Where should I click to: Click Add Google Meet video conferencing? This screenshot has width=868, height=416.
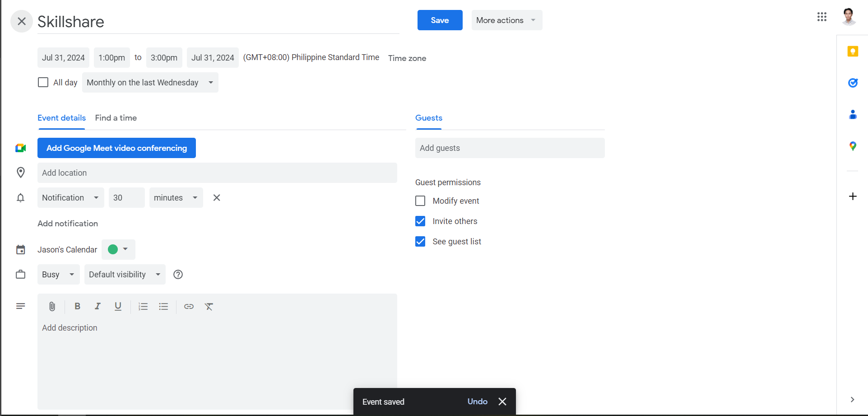[x=116, y=148]
